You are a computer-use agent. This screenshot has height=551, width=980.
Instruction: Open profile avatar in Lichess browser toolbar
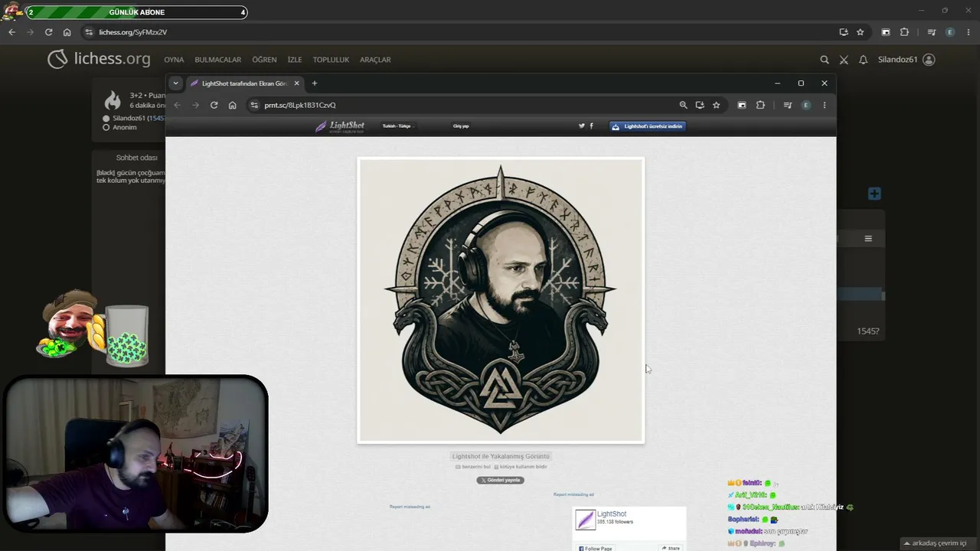coord(950,32)
